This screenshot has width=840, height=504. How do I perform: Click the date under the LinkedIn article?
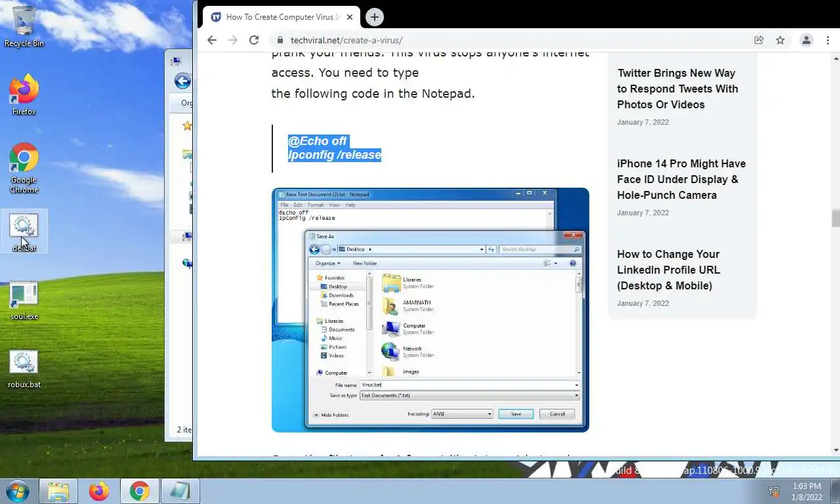[643, 303]
